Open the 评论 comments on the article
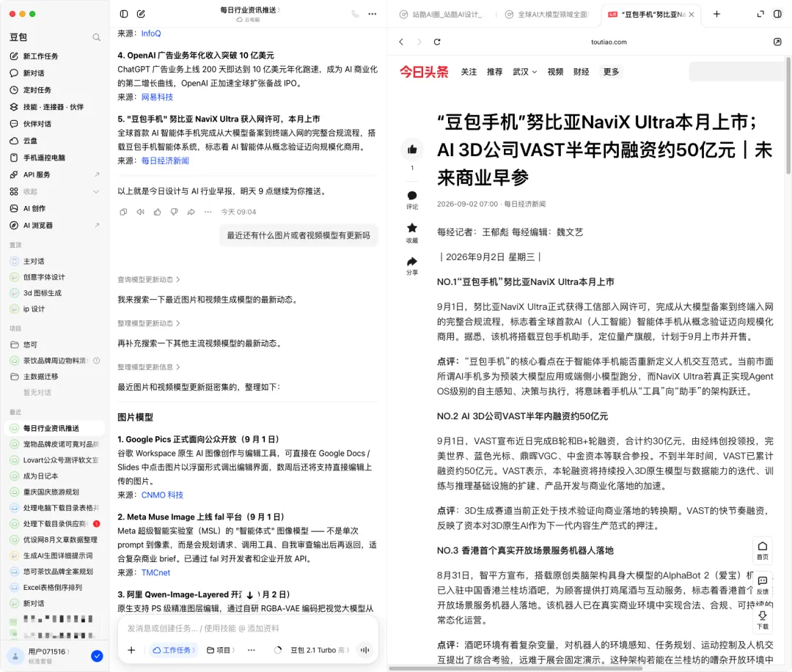The image size is (792, 672). point(412,199)
